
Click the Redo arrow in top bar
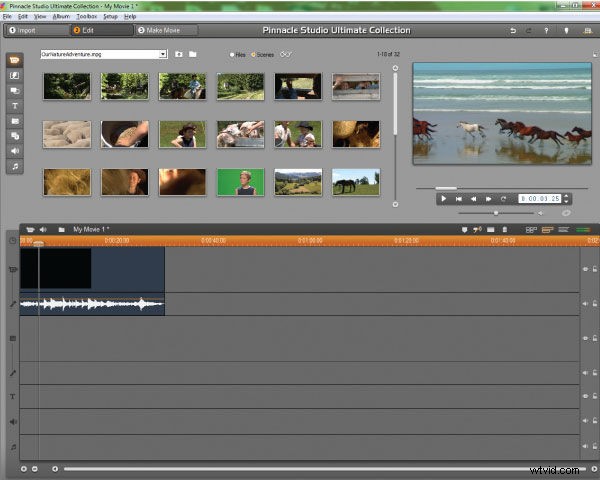(528, 31)
